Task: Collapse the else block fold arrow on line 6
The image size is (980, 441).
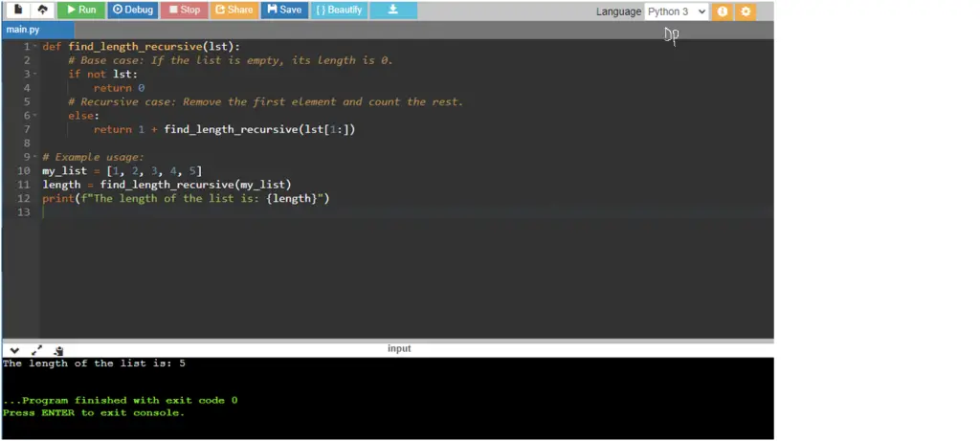Action: (x=35, y=116)
